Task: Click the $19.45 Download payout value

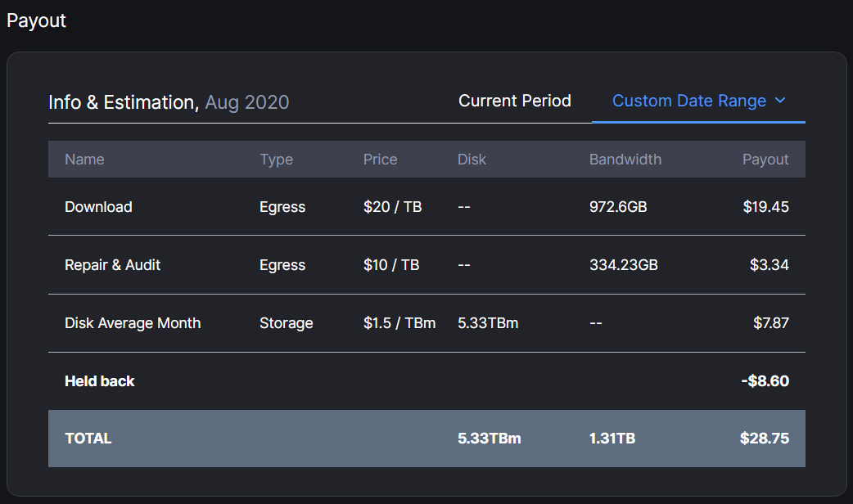Action: click(765, 207)
